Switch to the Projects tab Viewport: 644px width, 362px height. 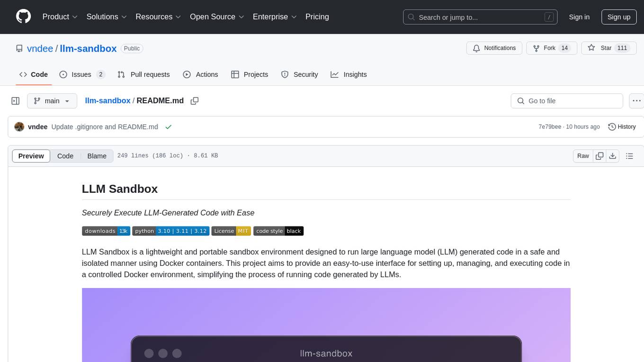(x=250, y=74)
